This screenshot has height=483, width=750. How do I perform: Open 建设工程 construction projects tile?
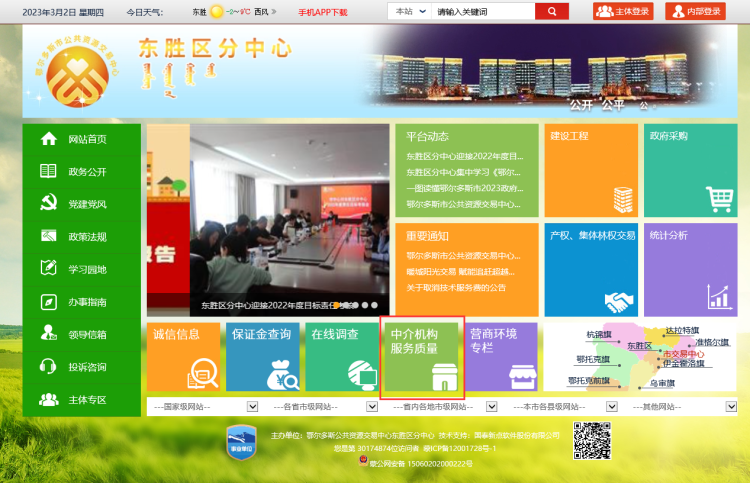591,169
